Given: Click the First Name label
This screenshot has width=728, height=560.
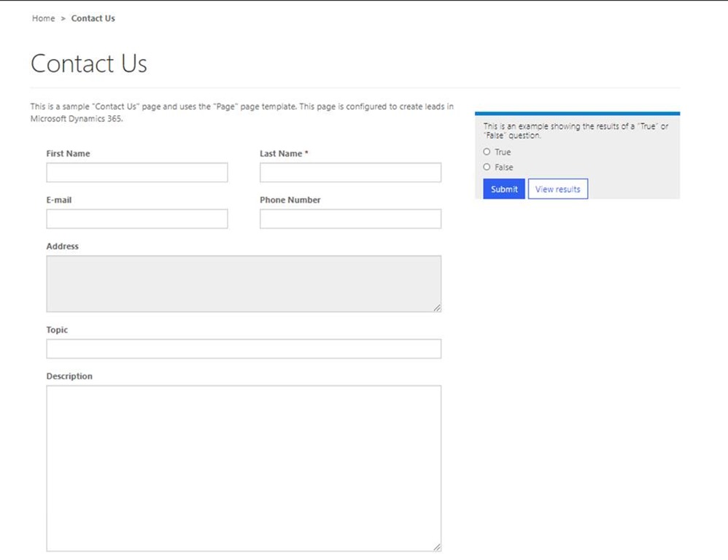Looking at the screenshot, I should tap(68, 154).
